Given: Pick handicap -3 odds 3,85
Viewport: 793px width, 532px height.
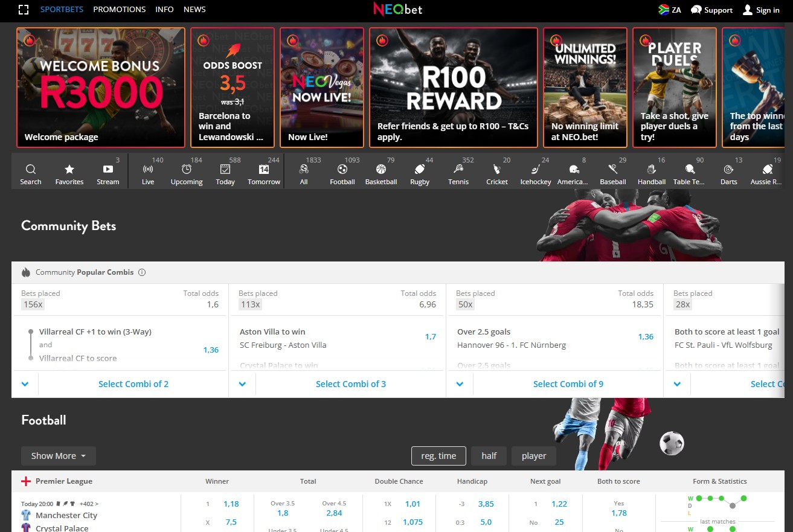Looking at the screenshot, I should pyautogui.click(x=486, y=504).
